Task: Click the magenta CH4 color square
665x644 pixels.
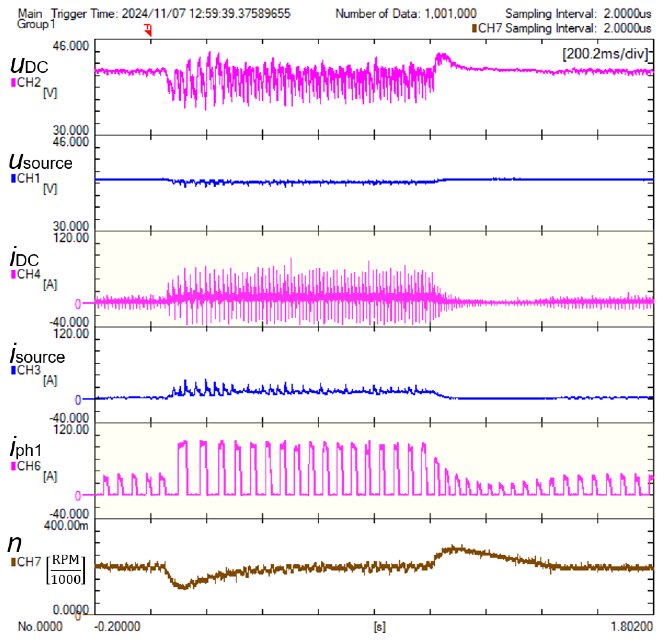Action: [x=13, y=275]
